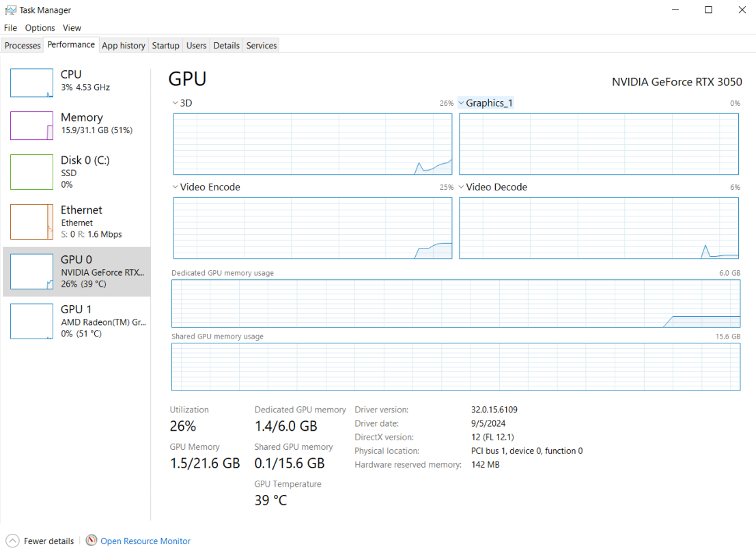756x555 pixels.
Task: Switch to the Processes tab
Action: pos(23,46)
